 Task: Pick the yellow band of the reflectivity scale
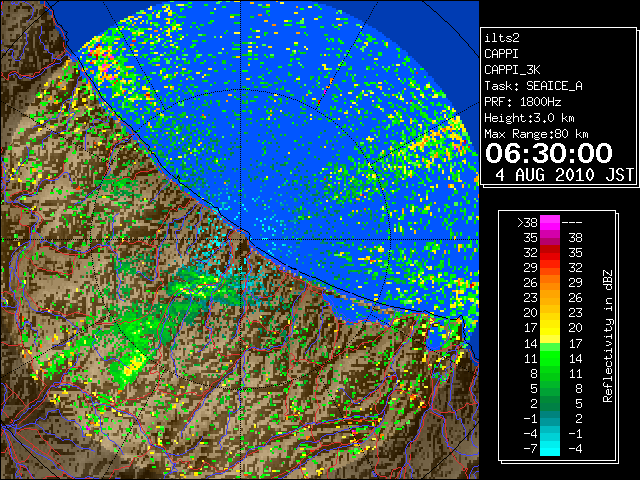(550, 328)
